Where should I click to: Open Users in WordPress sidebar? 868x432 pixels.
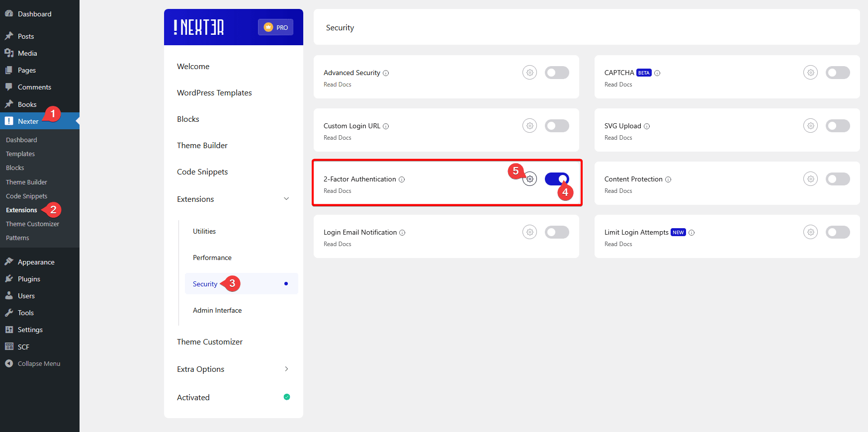tap(26, 296)
